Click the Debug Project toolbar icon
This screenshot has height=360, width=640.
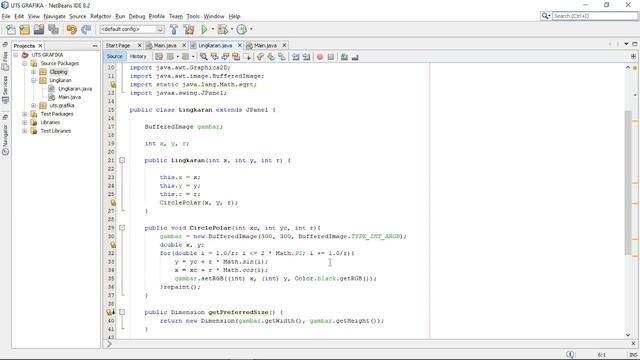click(222, 29)
